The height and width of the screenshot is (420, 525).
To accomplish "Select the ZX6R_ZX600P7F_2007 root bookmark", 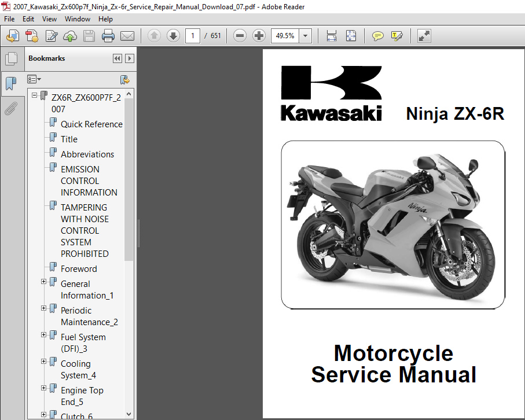I will (86, 104).
